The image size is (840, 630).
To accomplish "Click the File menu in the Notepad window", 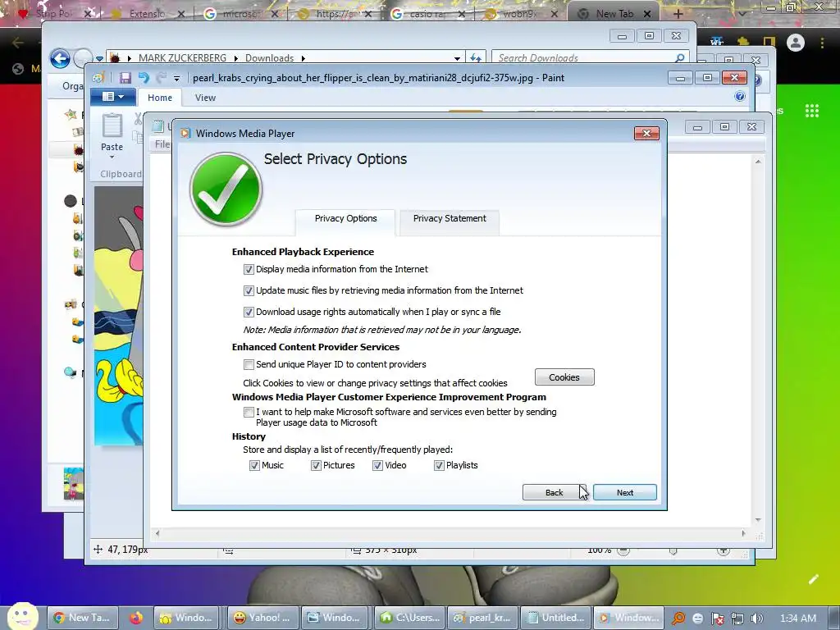I will click(x=162, y=144).
